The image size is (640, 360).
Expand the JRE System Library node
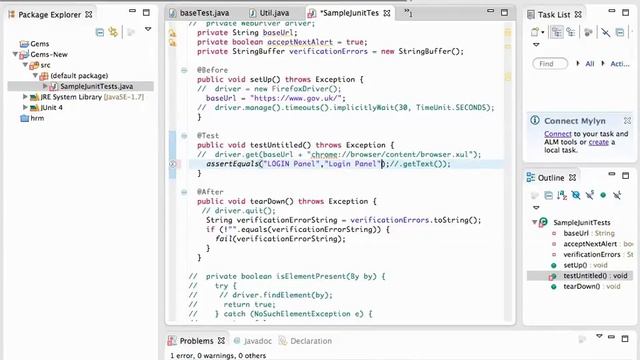[x=25, y=97]
